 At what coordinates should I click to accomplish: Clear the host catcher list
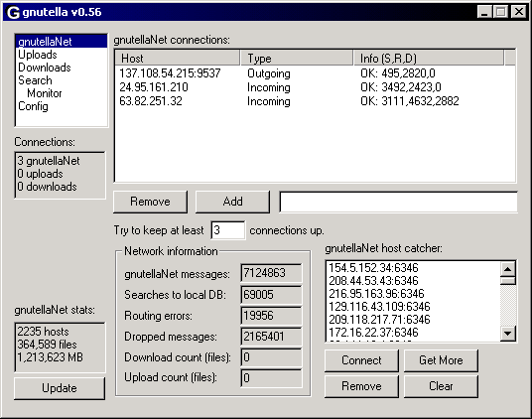coord(441,386)
